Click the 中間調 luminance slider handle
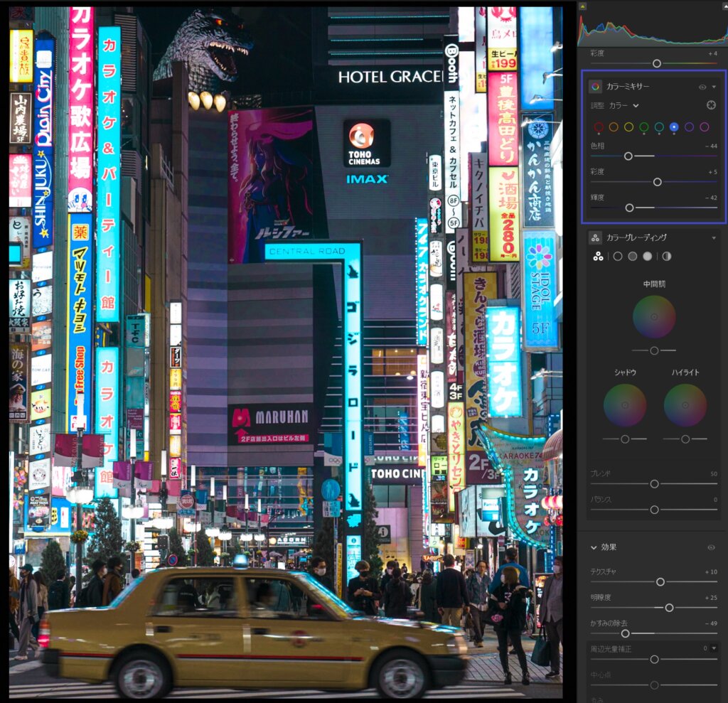The image size is (728, 703). click(654, 350)
